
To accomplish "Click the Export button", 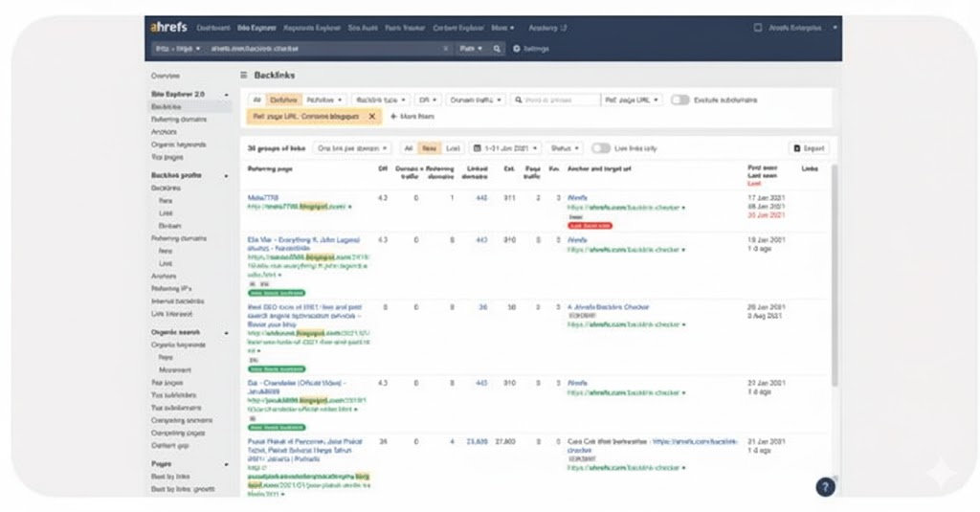I will point(809,148).
